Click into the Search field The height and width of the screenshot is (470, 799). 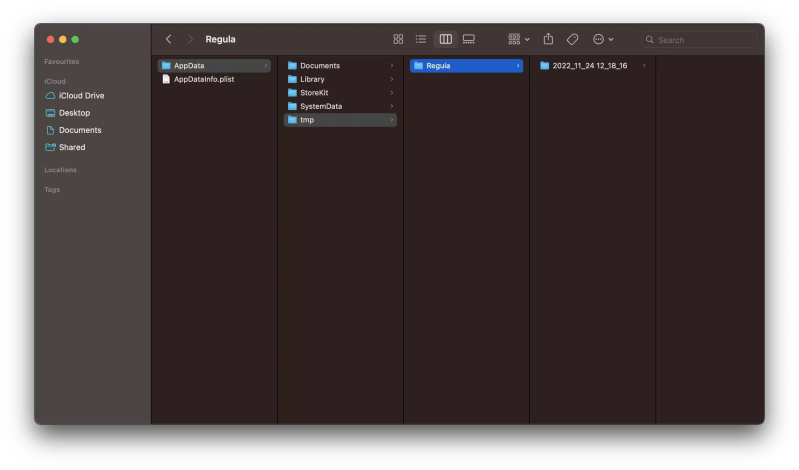click(699, 40)
